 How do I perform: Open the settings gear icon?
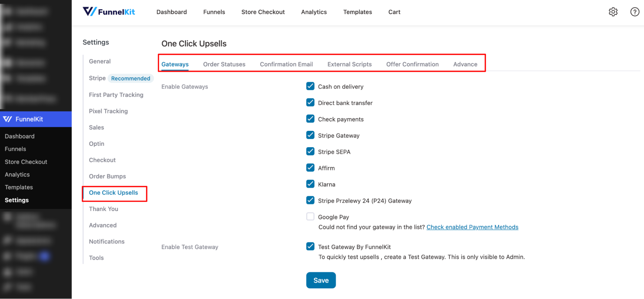[x=613, y=12]
